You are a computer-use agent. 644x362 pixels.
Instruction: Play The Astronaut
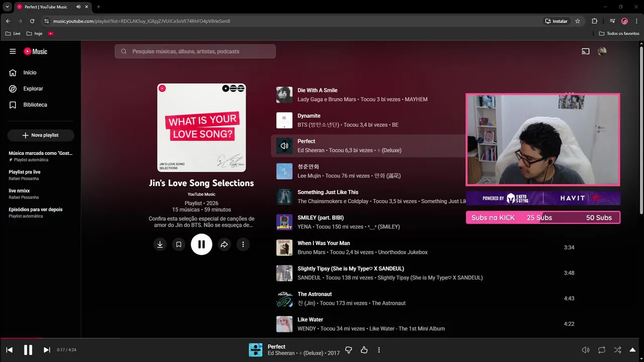[314, 294]
